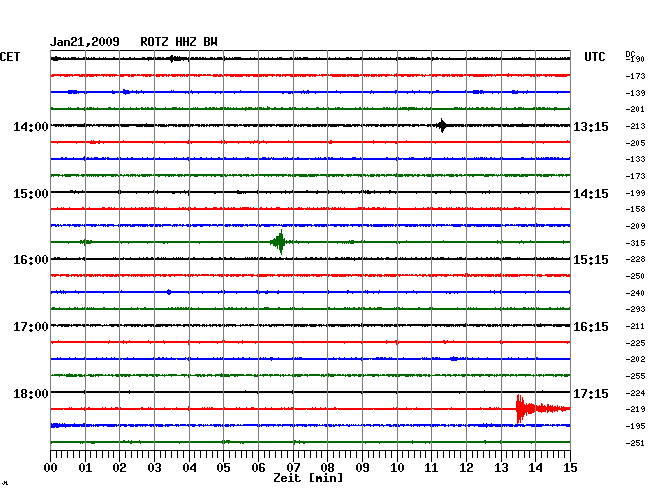Click DC value -201
The width and height of the screenshot is (650, 494).
(x=635, y=109)
